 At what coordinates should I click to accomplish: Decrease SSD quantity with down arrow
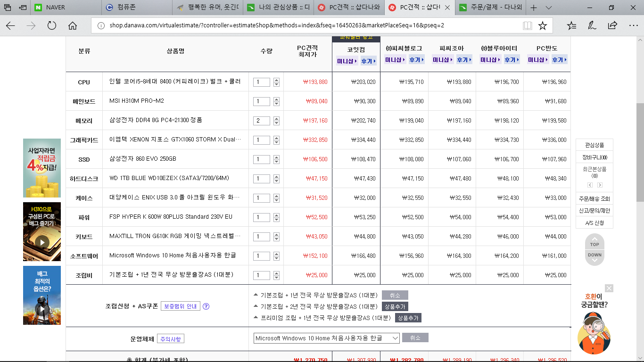tap(276, 162)
